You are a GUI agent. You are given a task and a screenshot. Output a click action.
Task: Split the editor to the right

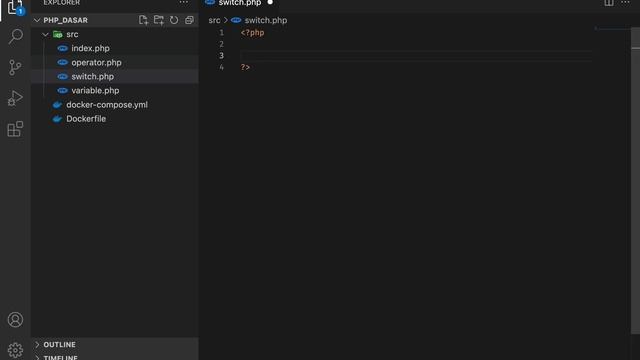(x=609, y=2)
